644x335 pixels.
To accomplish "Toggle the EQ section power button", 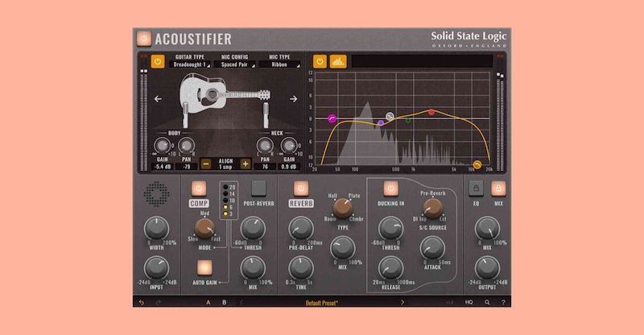I will [x=320, y=61].
